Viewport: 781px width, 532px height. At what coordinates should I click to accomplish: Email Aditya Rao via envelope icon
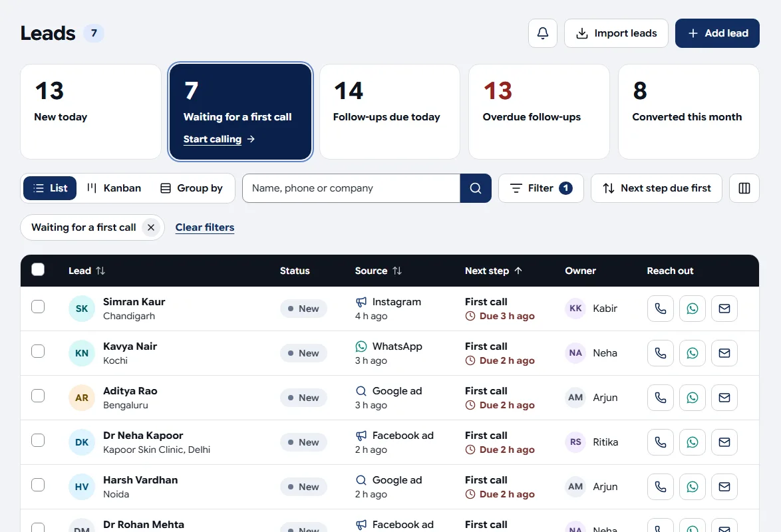[724, 398]
